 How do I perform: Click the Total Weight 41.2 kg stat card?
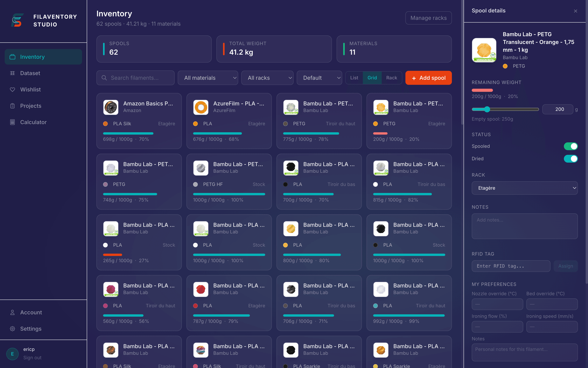(x=274, y=49)
